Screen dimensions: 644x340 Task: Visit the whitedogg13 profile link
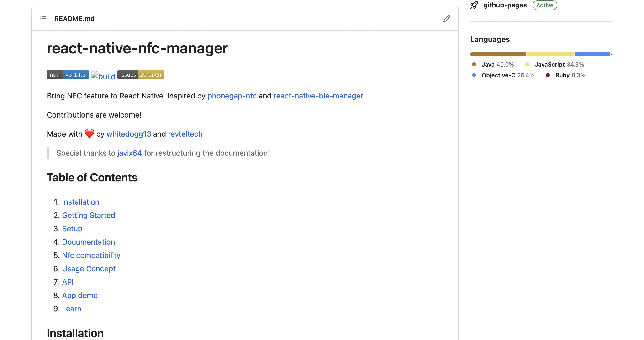(129, 134)
